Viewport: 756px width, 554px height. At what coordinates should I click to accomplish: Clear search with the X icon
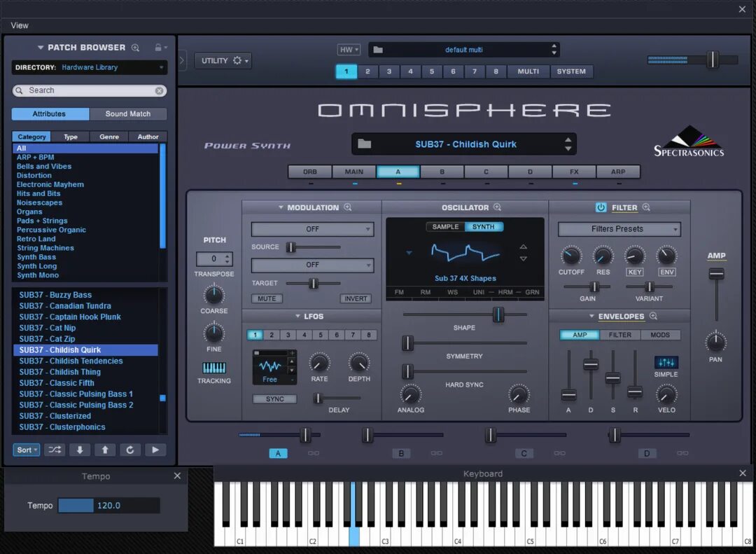[x=159, y=91]
